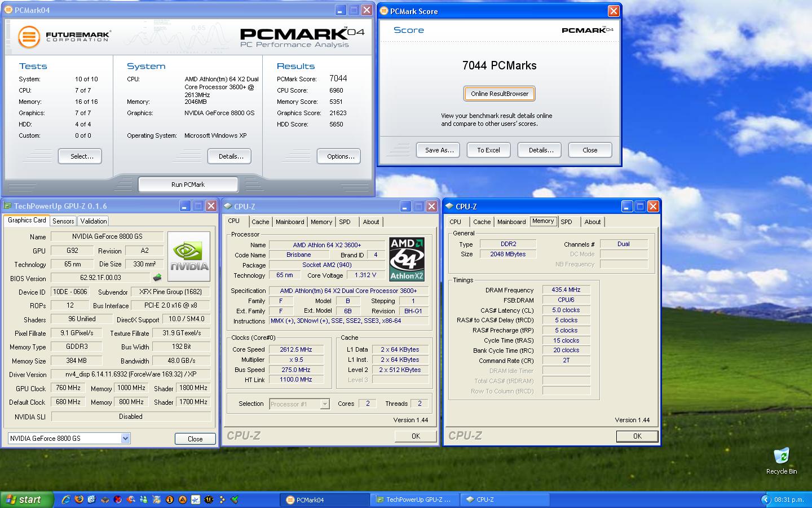The width and height of the screenshot is (812, 508).
Task: Open Memory tab in the CPU tab CPU-Z window
Action: pyautogui.click(x=321, y=222)
